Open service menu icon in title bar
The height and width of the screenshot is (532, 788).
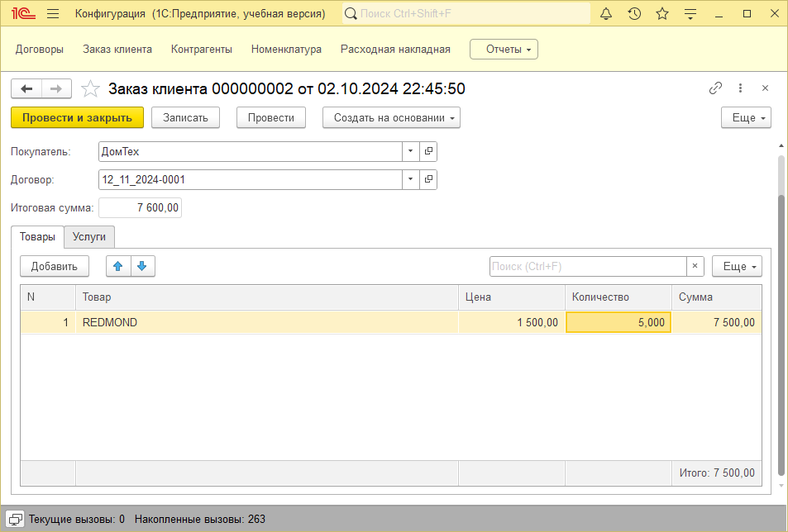(690, 13)
